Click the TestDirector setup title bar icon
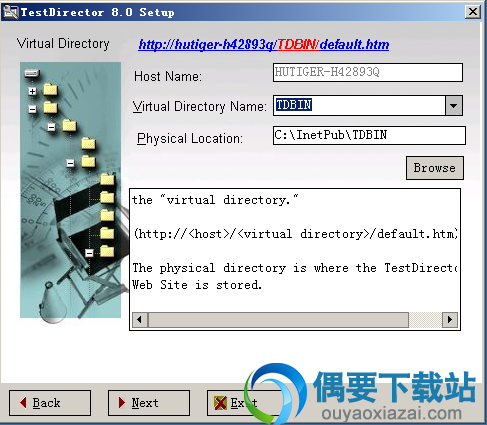Screen dimensions: 487x425 10,12
